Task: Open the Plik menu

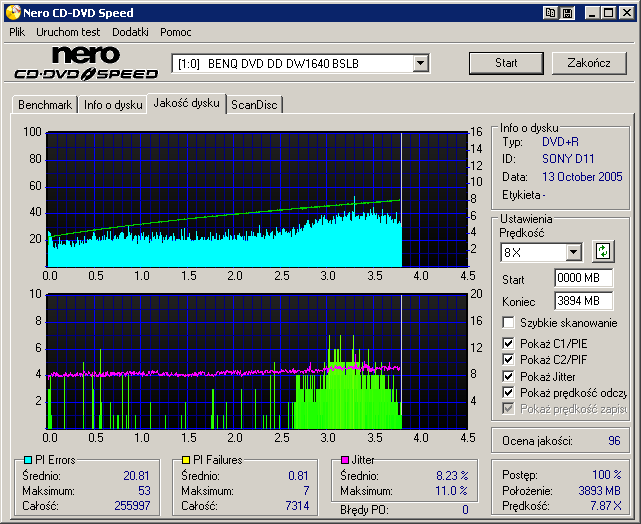Action: 17,32
